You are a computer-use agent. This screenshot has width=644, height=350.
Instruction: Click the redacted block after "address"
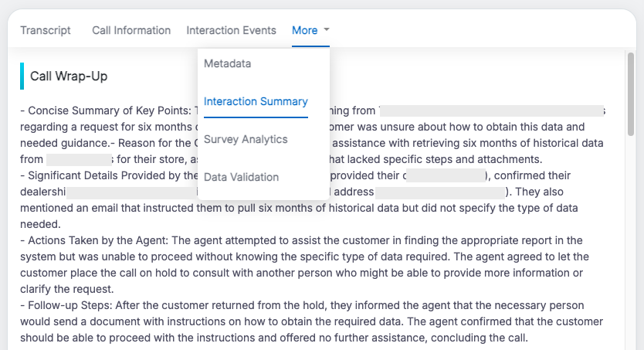(440, 192)
